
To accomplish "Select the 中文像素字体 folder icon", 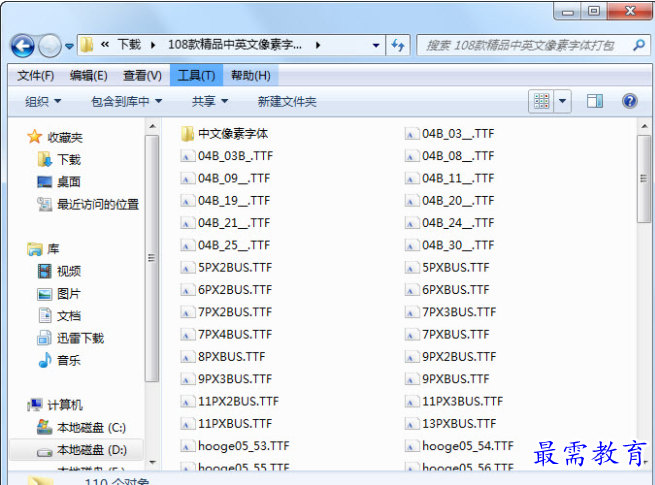I will coord(188,134).
